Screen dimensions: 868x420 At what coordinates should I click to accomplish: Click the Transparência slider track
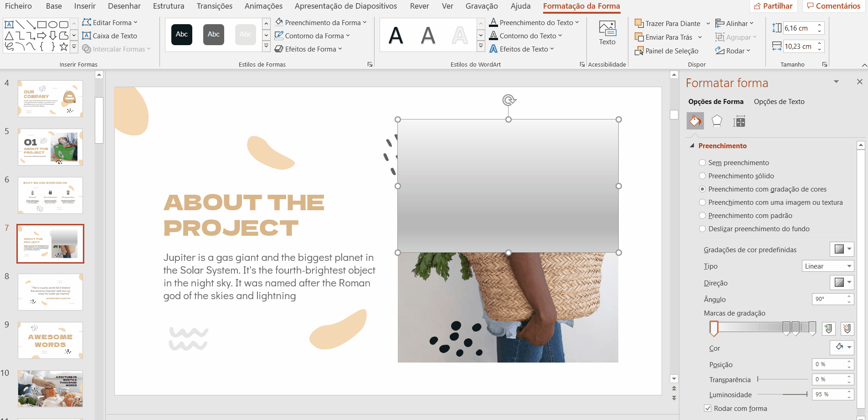coord(783,379)
